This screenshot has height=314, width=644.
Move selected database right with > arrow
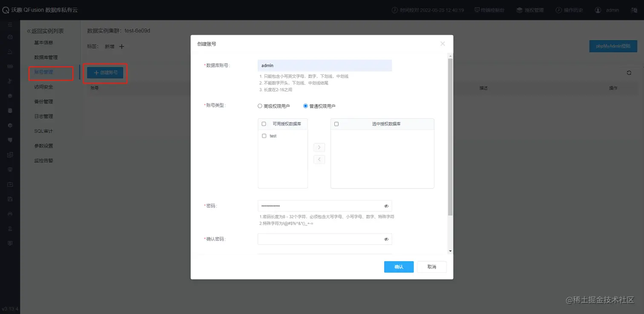pyautogui.click(x=319, y=148)
